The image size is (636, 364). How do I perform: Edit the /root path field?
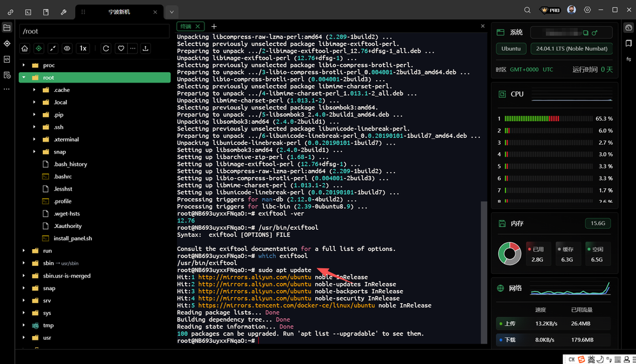click(x=94, y=31)
